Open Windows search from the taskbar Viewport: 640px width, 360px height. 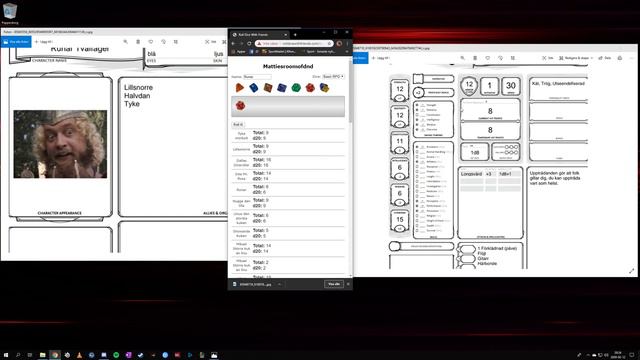[18, 355]
